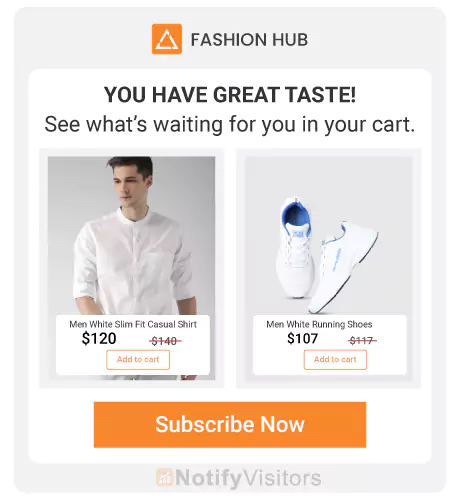Click the orange Fashion Hub triangle logo
Screen dimensions: 460x500
click(167, 39)
